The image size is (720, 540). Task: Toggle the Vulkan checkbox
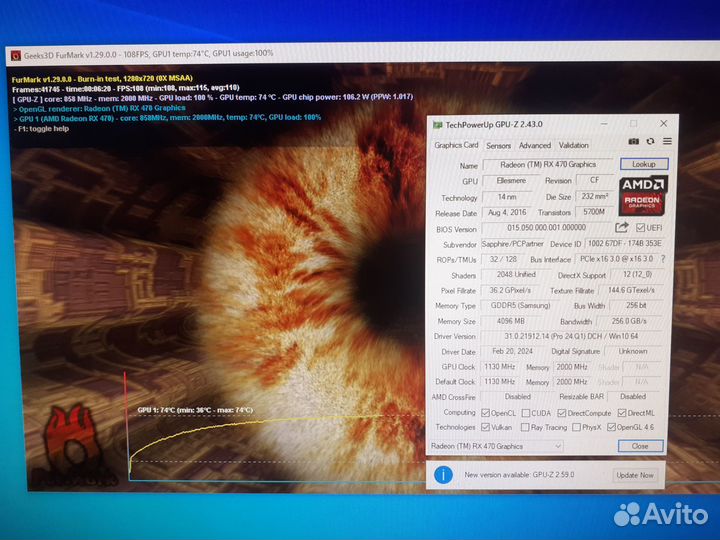coord(485,427)
